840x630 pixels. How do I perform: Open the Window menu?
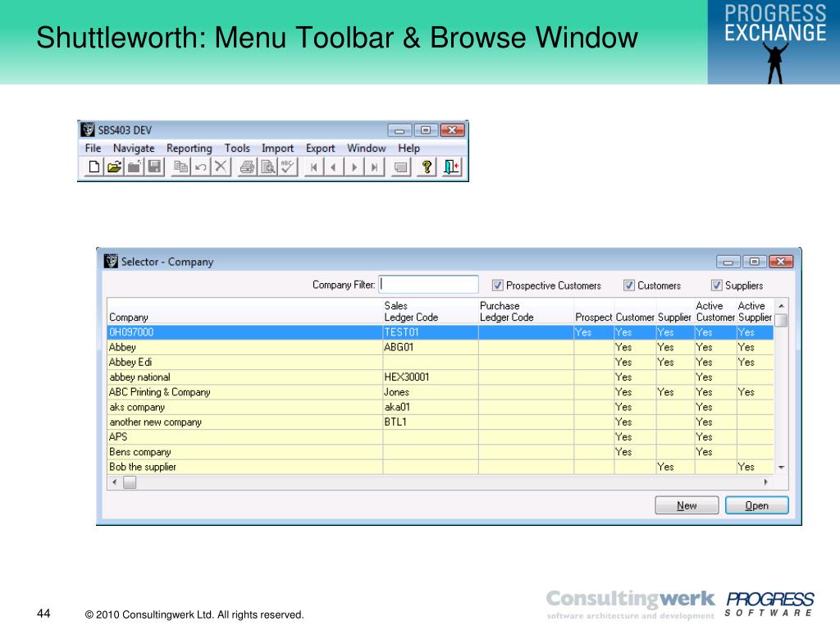pyautogui.click(x=367, y=148)
